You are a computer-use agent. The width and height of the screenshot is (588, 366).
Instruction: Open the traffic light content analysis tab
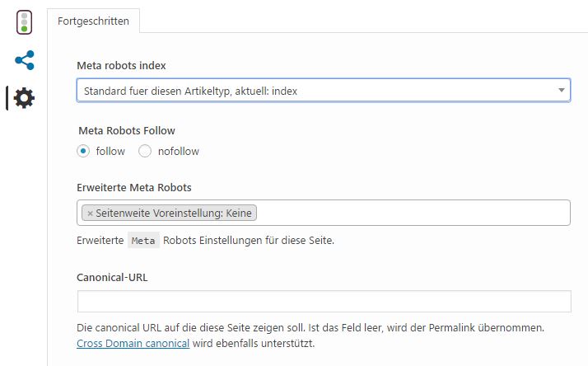coord(25,22)
